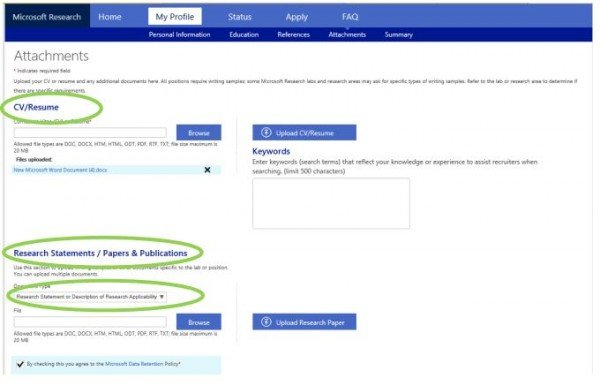600x386 pixels.
Task: Click the Upload Research Paper button
Action: (304, 322)
